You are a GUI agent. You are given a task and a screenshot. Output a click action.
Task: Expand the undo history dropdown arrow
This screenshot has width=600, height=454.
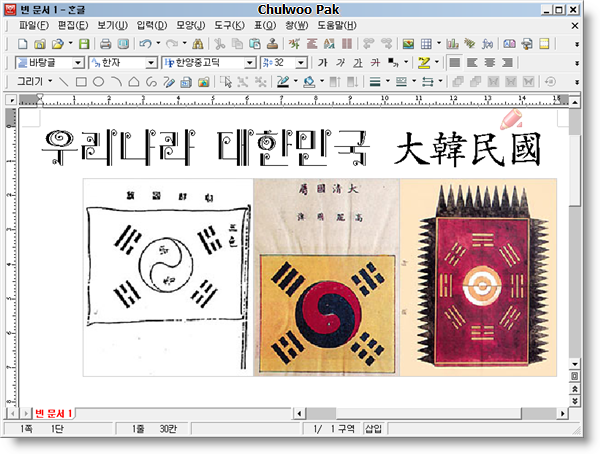158,43
